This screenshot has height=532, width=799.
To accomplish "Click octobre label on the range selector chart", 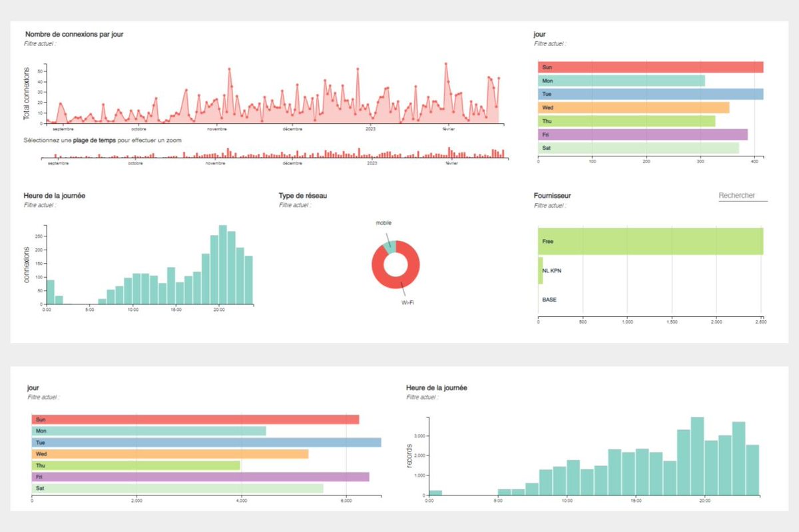I will (135, 163).
